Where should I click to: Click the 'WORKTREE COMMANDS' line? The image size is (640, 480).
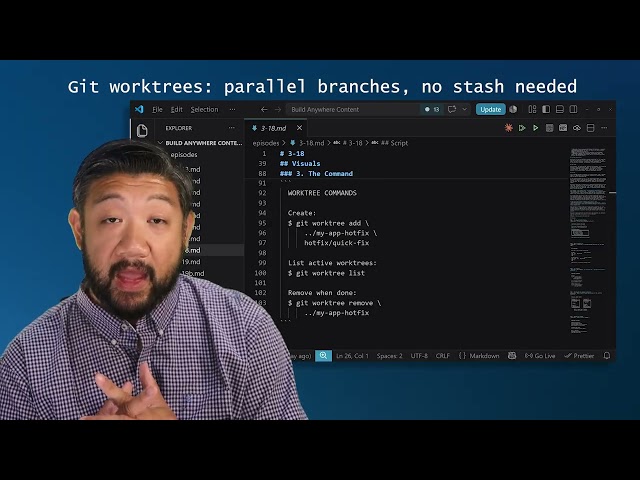[322, 193]
